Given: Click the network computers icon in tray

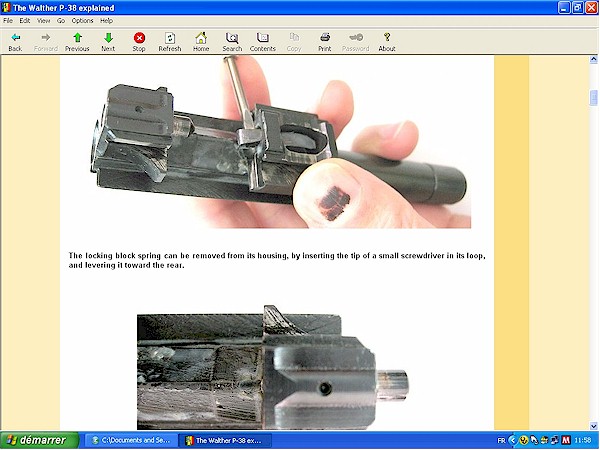Looking at the screenshot, I should point(556,440).
